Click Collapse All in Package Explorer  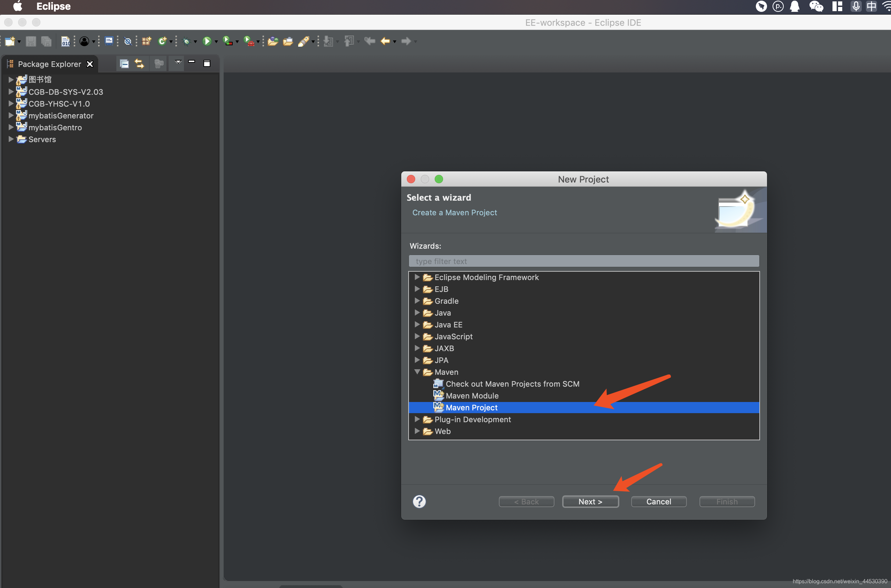pyautogui.click(x=124, y=64)
